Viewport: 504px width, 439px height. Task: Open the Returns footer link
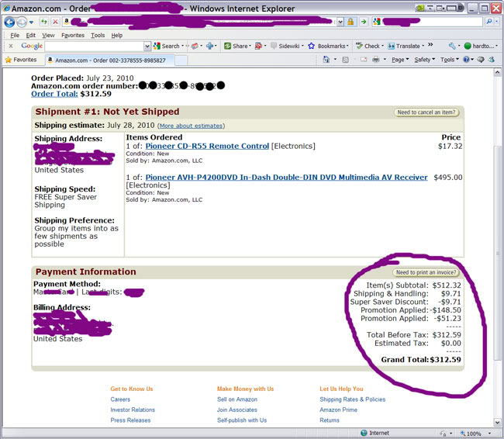tap(330, 420)
